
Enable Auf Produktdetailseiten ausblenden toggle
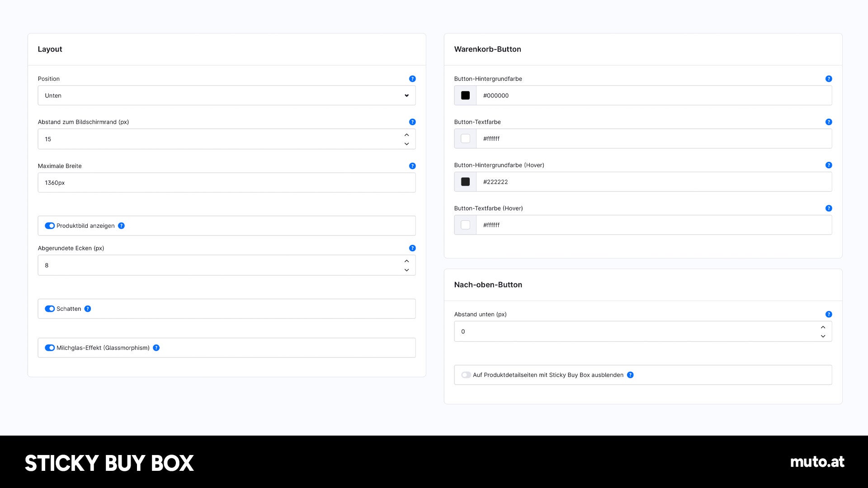click(466, 375)
